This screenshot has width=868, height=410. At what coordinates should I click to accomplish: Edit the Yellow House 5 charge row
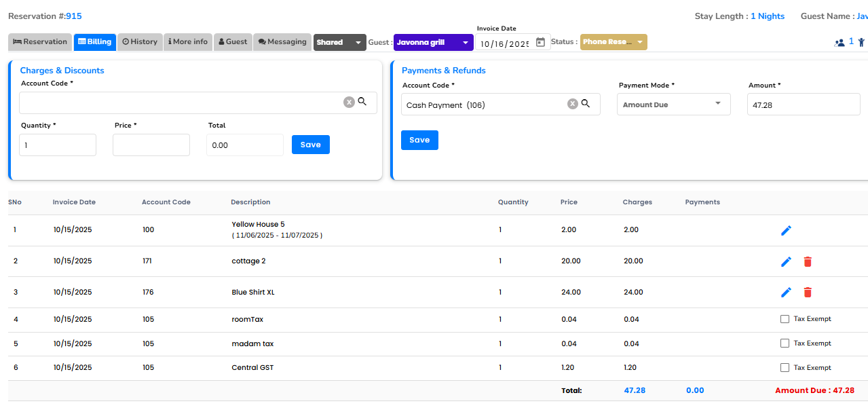coord(786,231)
